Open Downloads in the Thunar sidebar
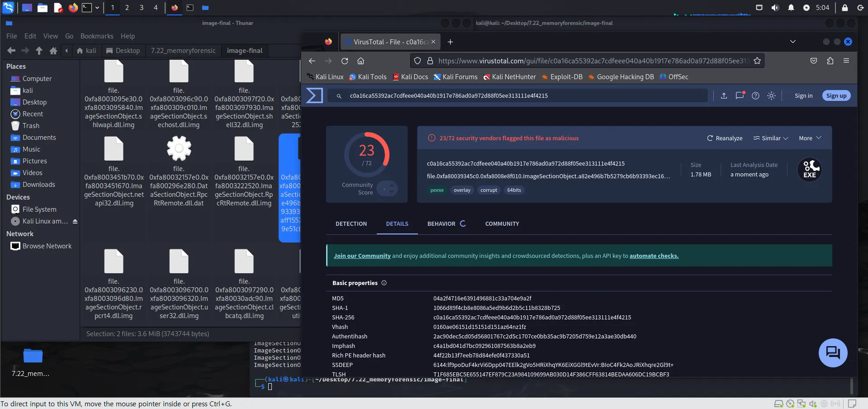Viewport: 868px width, 409px height. point(38,185)
